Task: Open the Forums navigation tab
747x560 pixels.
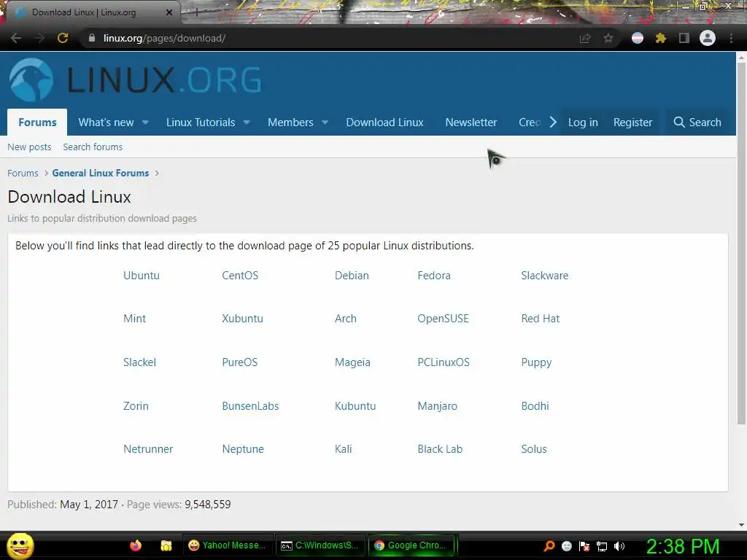Action: tap(37, 122)
